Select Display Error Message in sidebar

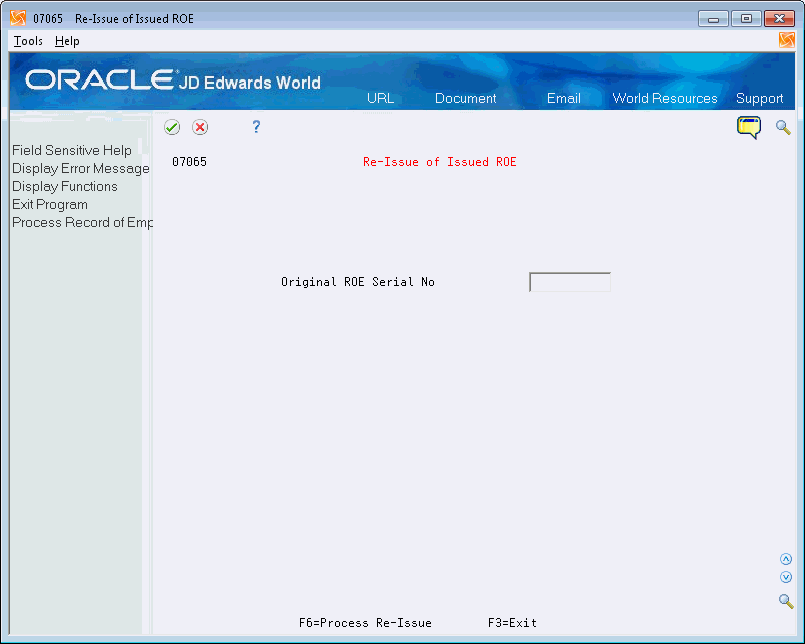81,168
